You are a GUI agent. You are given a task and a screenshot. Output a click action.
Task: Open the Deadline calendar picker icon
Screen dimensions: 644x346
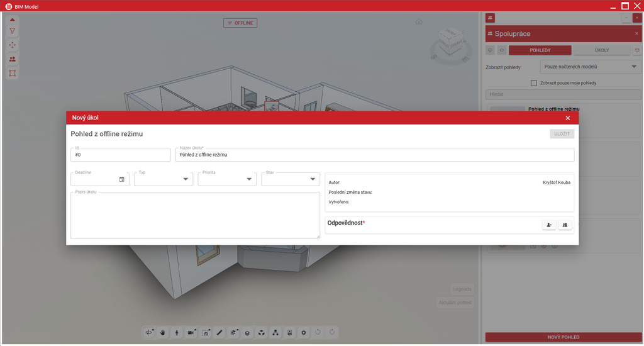click(x=121, y=179)
